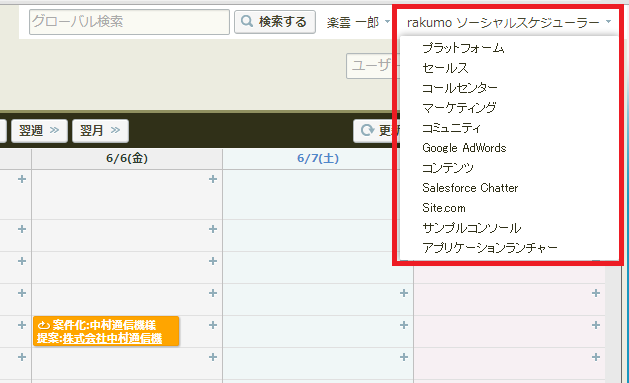Select コンテンツ menu item
This screenshot has height=383, width=629.
[x=448, y=168]
